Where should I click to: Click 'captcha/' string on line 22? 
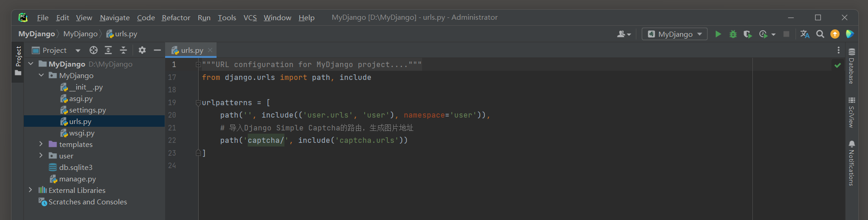266,141
